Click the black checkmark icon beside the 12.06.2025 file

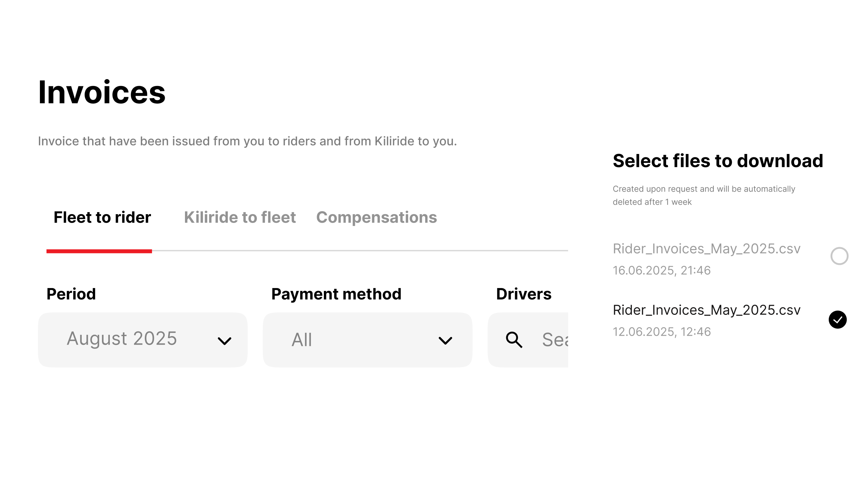point(838,320)
